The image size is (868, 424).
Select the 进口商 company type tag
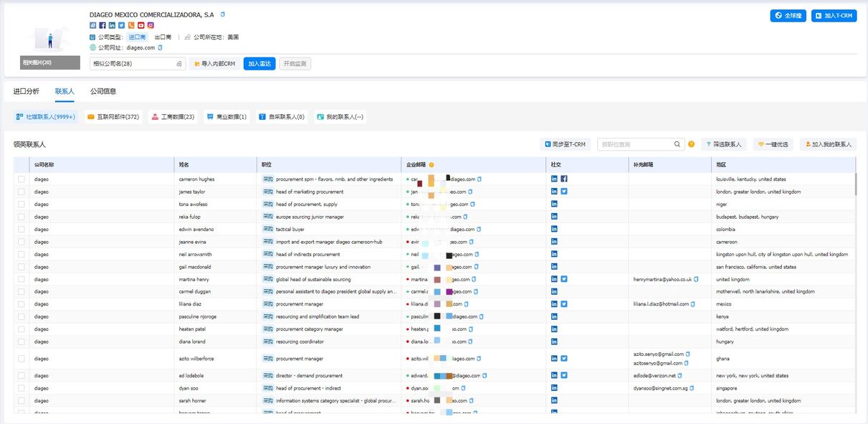click(x=137, y=37)
